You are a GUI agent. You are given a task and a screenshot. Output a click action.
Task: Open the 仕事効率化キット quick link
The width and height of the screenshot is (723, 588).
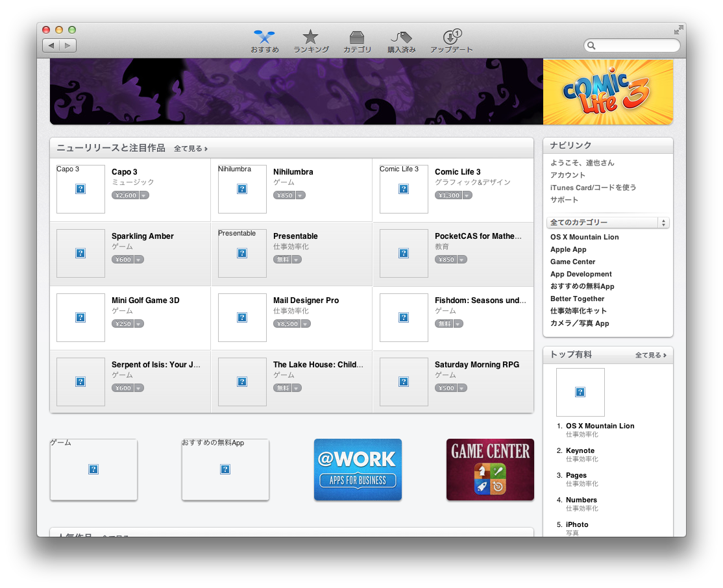pyautogui.click(x=578, y=311)
